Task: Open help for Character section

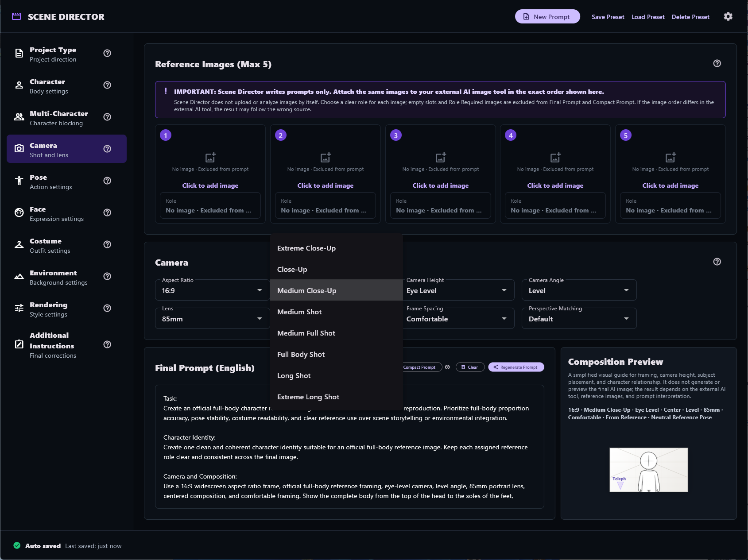Action: 107,85
